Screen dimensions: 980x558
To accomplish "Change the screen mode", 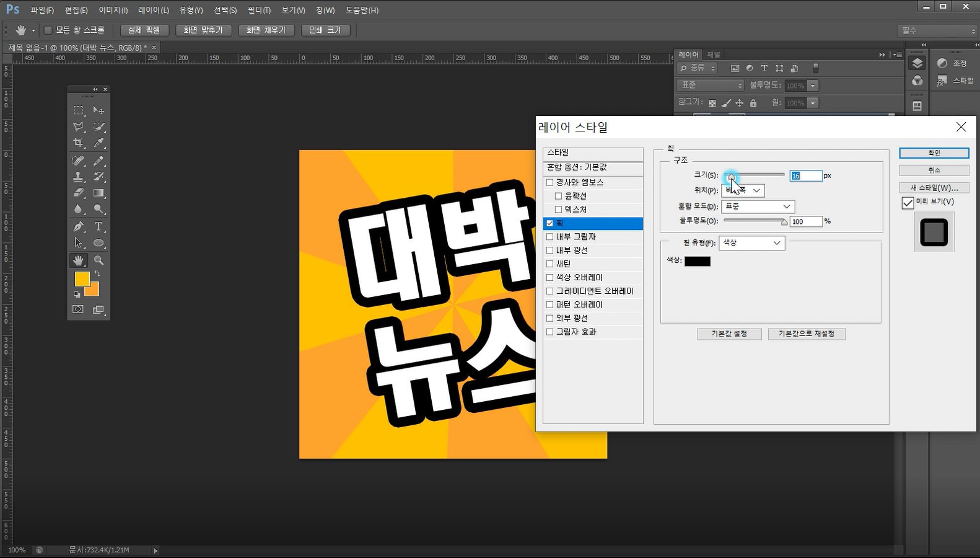I will coord(98,309).
